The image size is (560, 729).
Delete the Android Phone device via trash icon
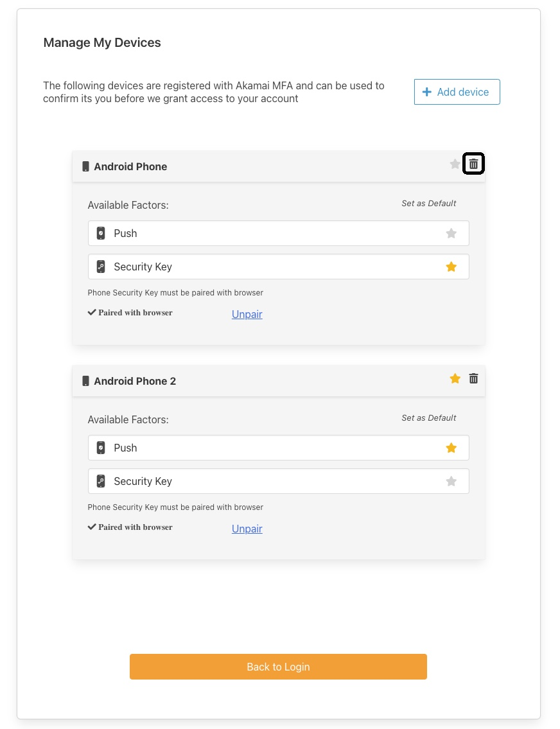click(473, 164)
